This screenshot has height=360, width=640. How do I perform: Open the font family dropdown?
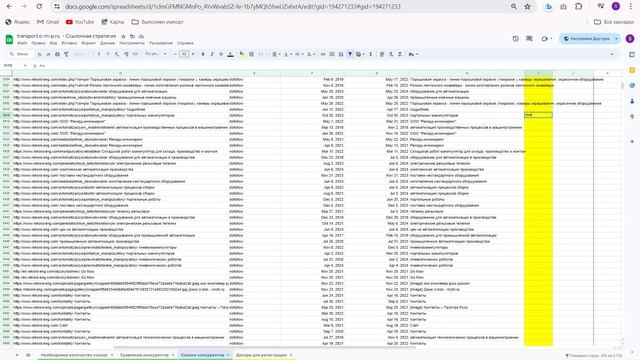tap(156, 54)
